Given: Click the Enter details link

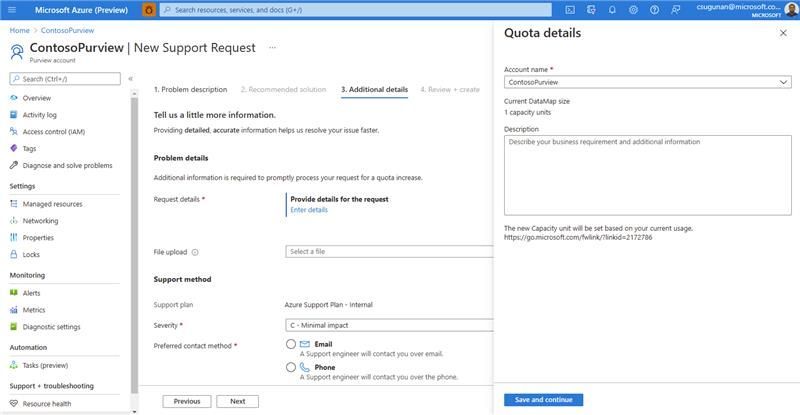Looking at the screenshot, I should point(309,210).
